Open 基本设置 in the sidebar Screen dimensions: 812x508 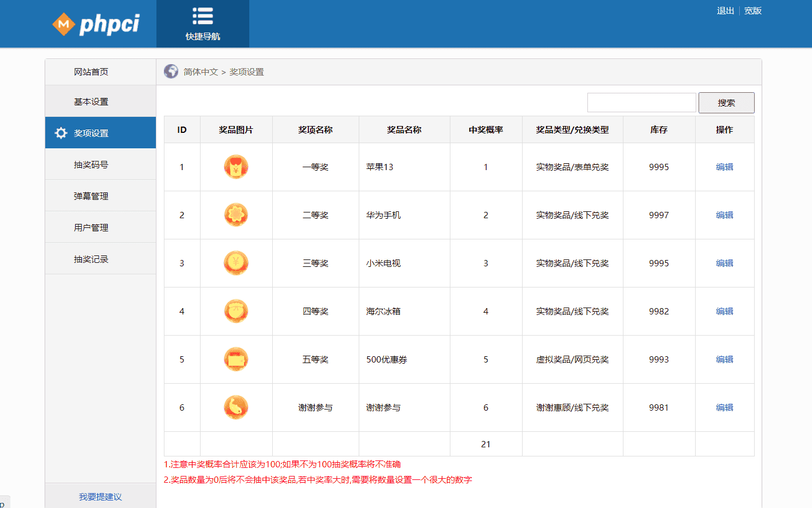(91, 101)
